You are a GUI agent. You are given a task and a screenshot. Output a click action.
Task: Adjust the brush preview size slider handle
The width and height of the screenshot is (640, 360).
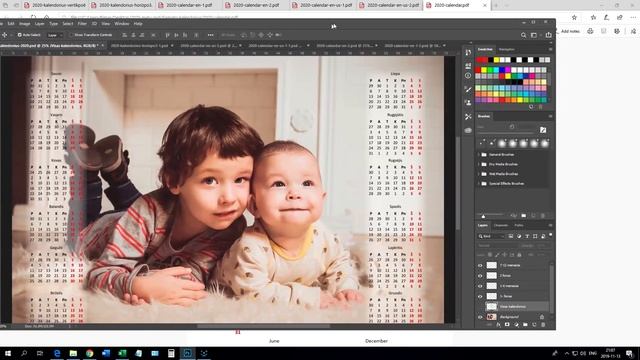pos(483,216)
